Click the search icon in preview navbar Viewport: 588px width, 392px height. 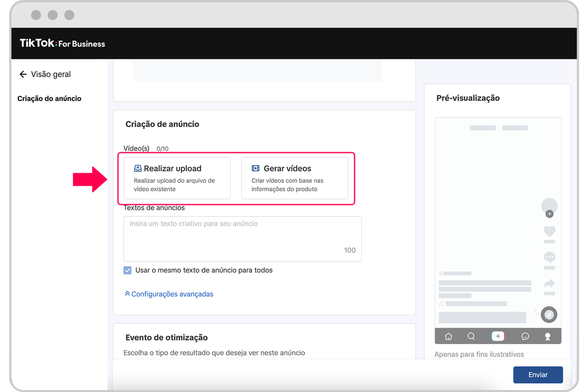(471, 336)
